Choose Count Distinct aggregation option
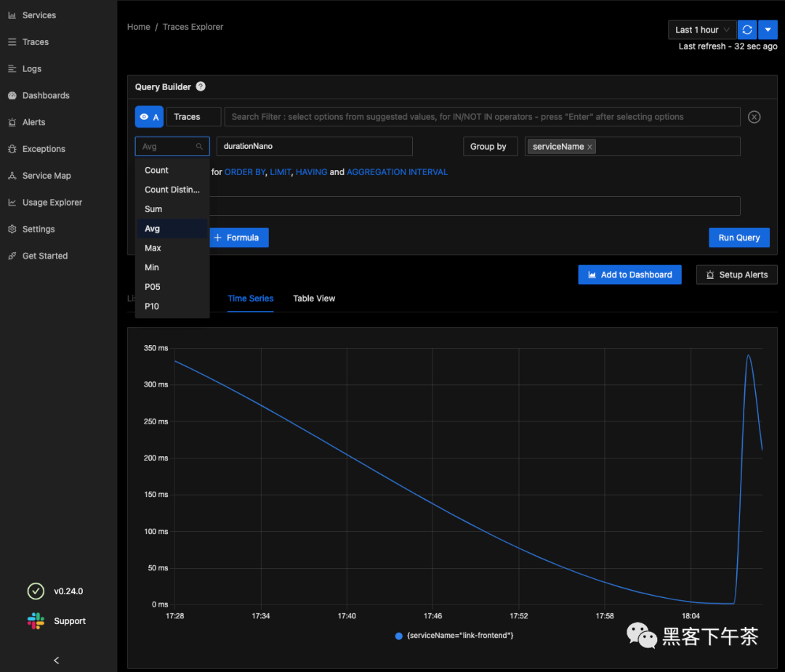This screenshot has width=785, height=672. [x=172, y=190]
